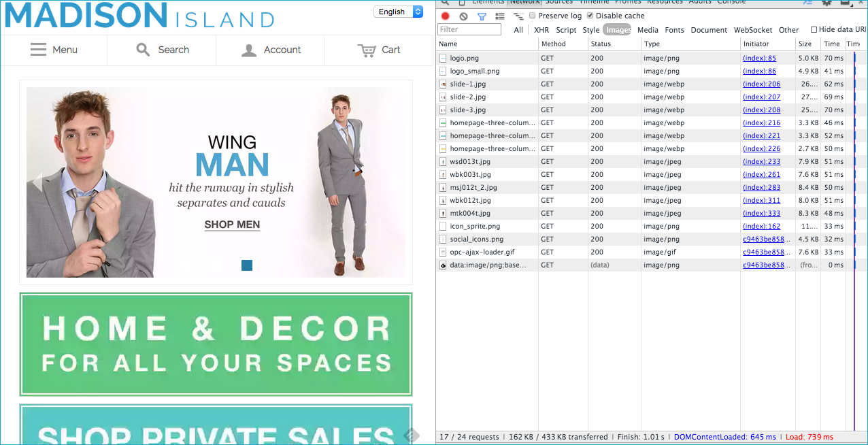Click the thumbnail icon beside slide-3.jpg
Image resolution: width=868 pixels, height=445 pixels.
point(443,110)
